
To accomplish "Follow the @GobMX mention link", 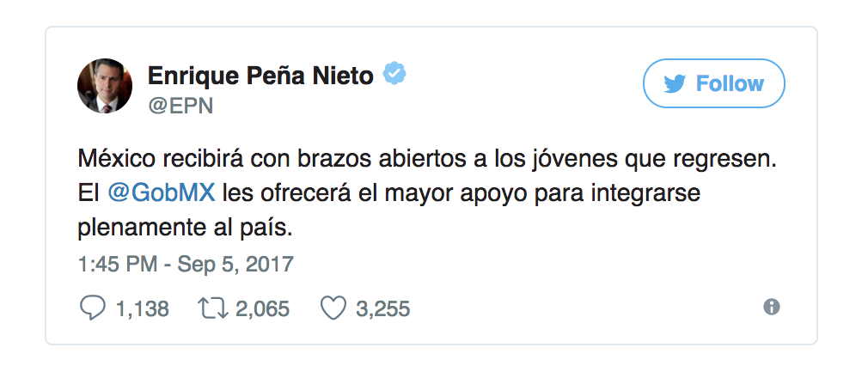I will 161,194.
